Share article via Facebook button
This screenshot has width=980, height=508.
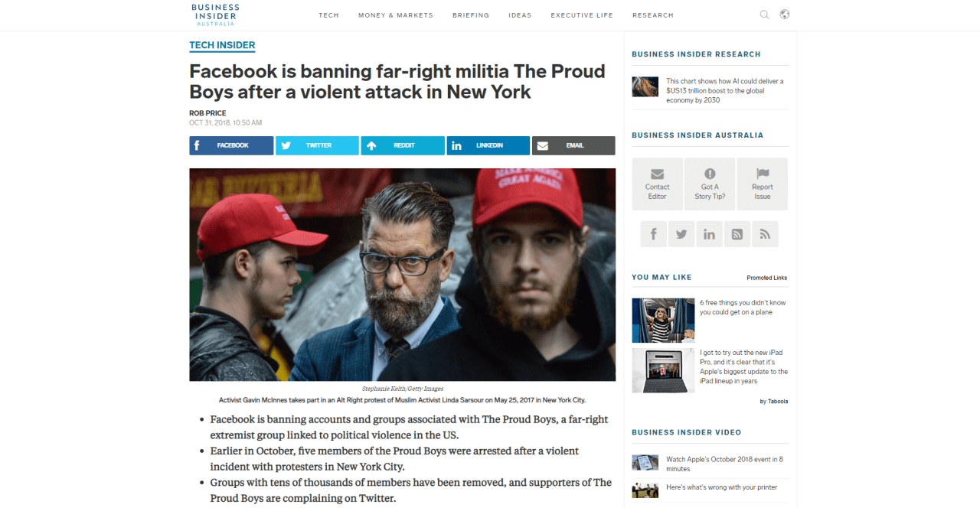point(231,145)
